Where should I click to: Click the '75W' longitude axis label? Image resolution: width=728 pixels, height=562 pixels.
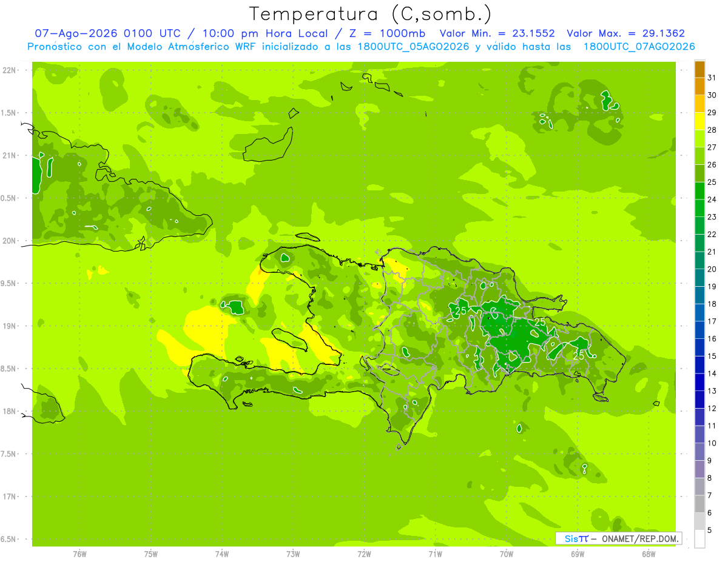point(151,554)
